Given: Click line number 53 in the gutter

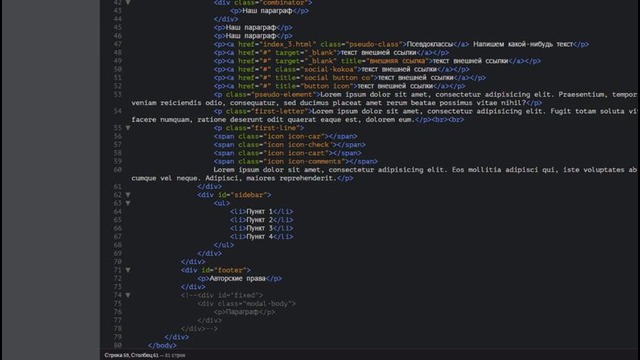Looking at the screenshot, I should [118, 94].
